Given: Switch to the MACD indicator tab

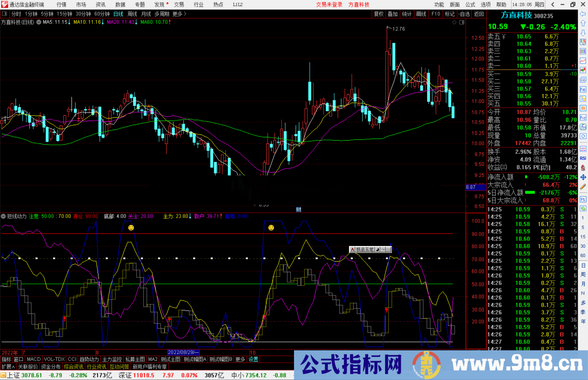Looking at the screenshot, I should [x=33, y=359].
